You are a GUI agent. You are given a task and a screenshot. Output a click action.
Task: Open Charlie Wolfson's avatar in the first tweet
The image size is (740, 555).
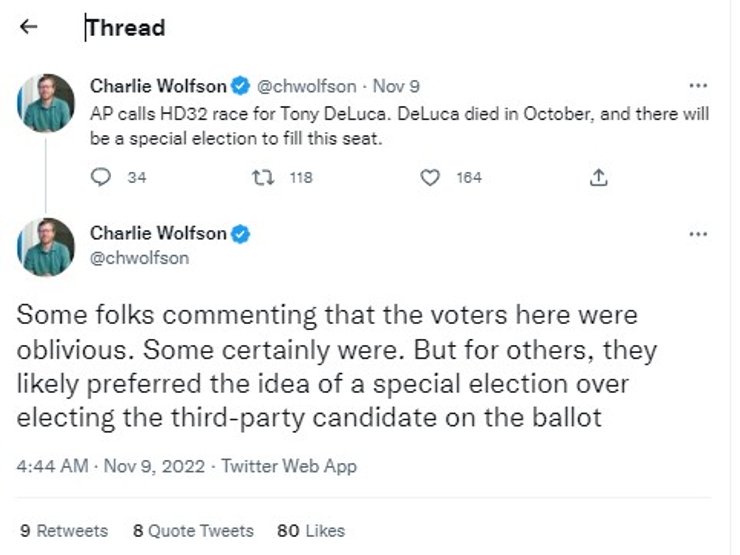pos(47,103)
